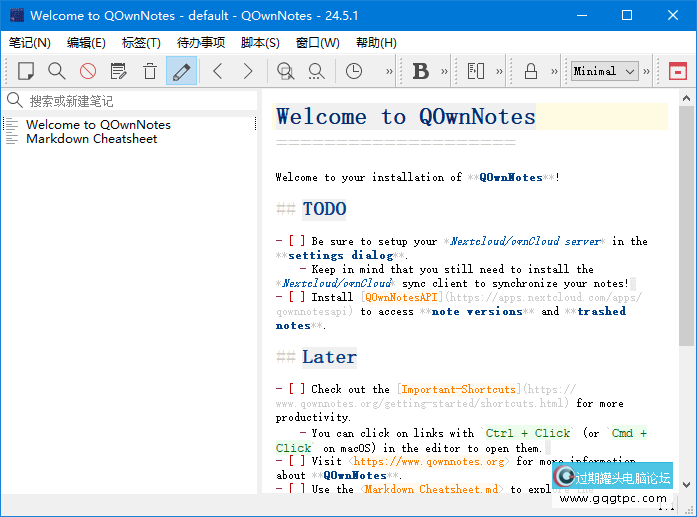697x517 pixels.
Task: Open the 笔记(N) menu
Action: tap(30, 43)
